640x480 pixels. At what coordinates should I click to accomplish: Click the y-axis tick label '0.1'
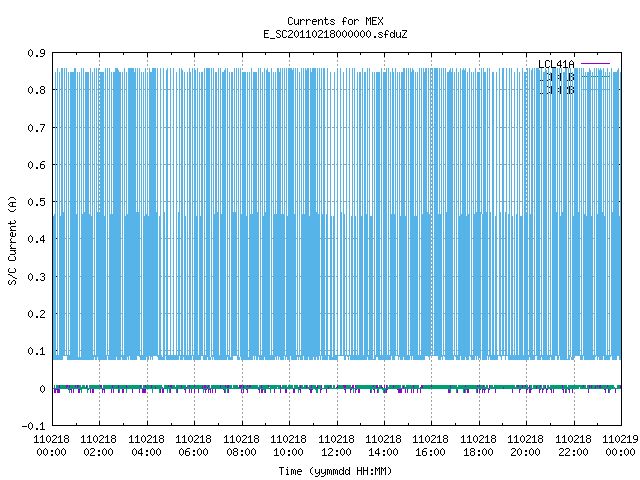pyautogui.click(x=36, y=351)
